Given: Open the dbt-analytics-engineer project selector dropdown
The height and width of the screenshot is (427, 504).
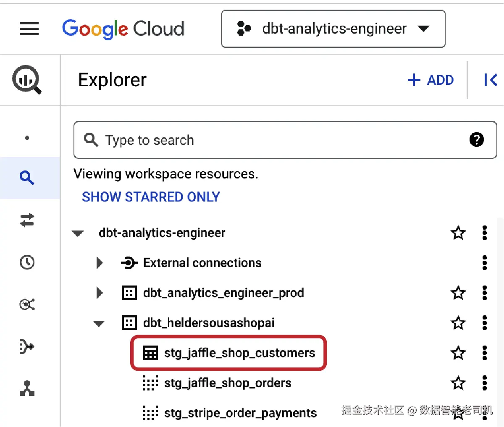Looking at the screenshot, I should coord(333,29).
